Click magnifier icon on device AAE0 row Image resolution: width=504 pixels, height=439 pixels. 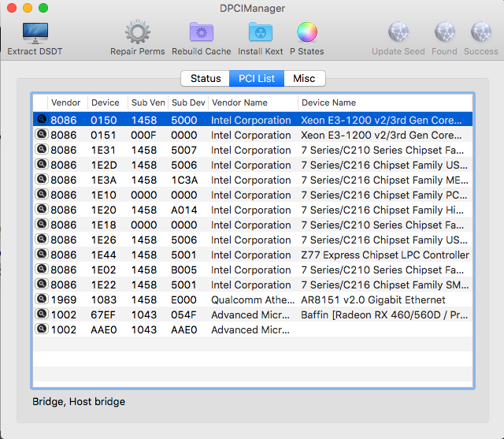[42, 329]
